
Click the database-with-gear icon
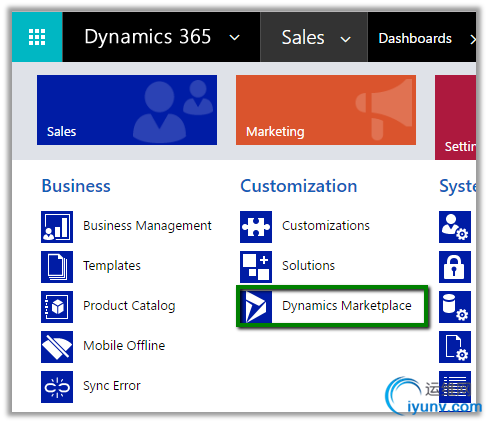pyautogui.click(x=455, y=307)
